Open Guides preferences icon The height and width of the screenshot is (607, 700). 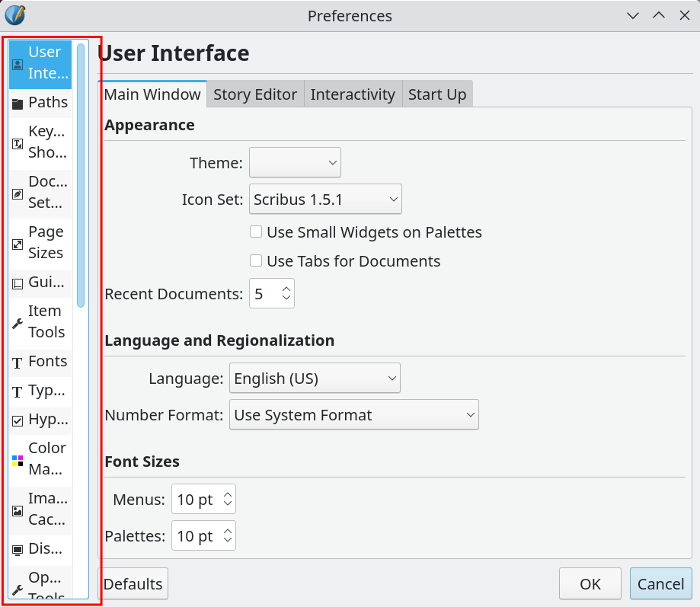(x=18, y=284)
